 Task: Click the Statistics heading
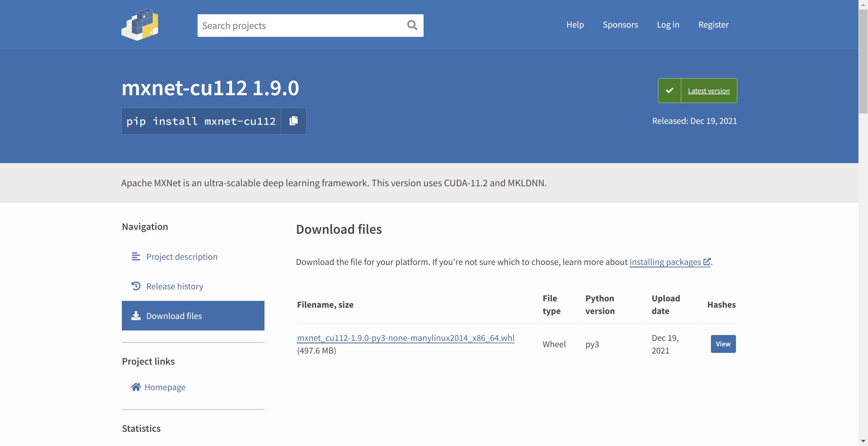(x=141, y=429)
